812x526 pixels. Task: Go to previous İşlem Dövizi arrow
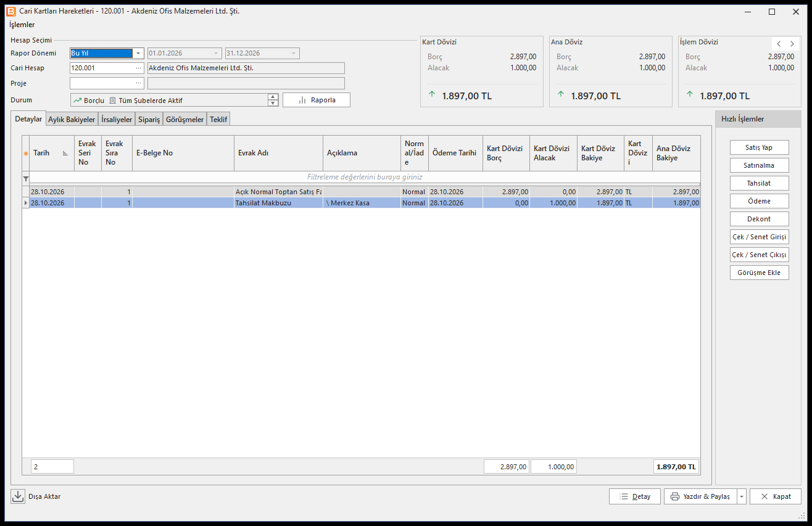779,44
